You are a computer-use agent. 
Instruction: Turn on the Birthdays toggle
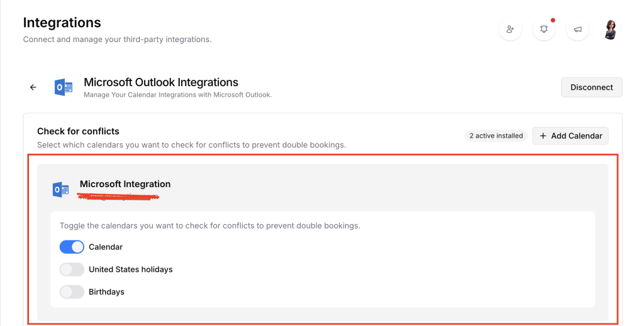72,292
